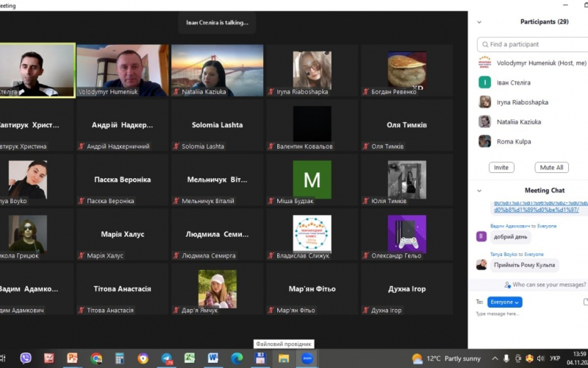Open volume control in system tray
Screen dimensions: 588x368
(x=540, y=358)
